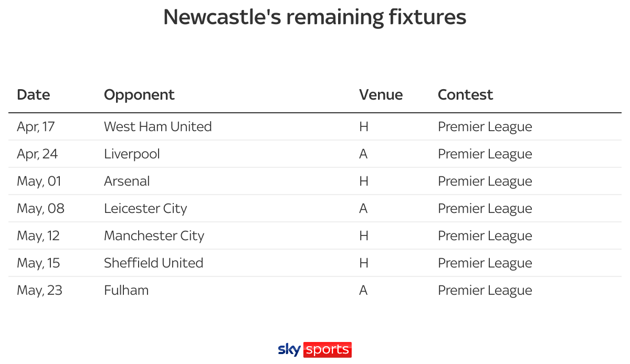This screenshot has width=630, height=364.
Task: Click the Liverpool opponent entry
Action: (132, 154)
